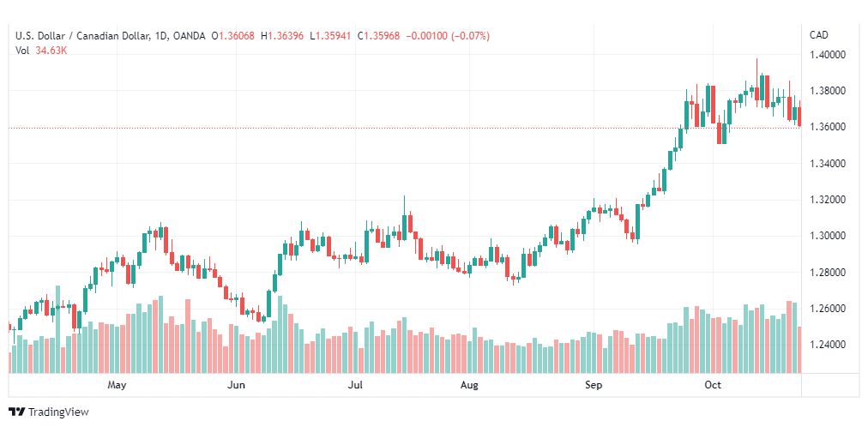Click the 1.24000 price axis label
Image resolution: width=868 pixels, height=427 pixels.
828,345
